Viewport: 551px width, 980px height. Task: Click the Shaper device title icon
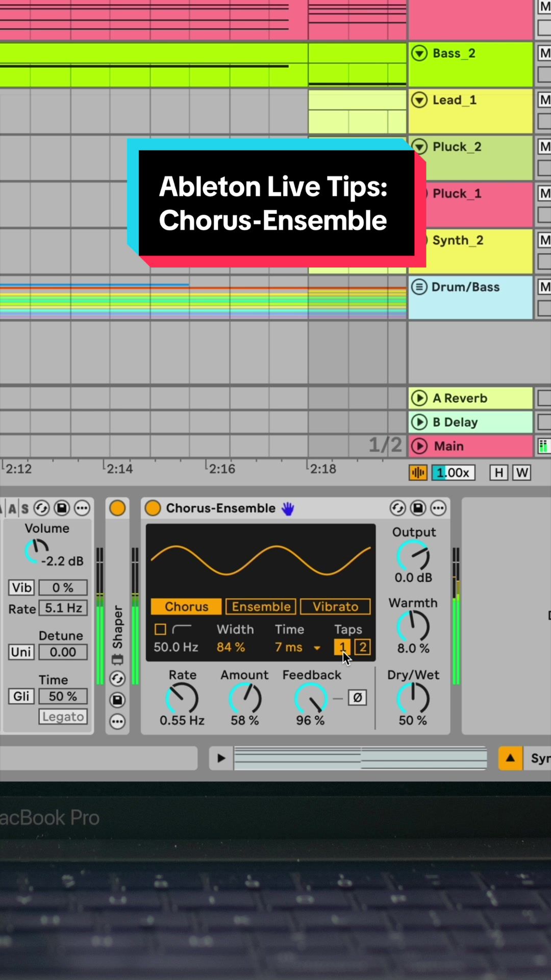pos(117,659)
